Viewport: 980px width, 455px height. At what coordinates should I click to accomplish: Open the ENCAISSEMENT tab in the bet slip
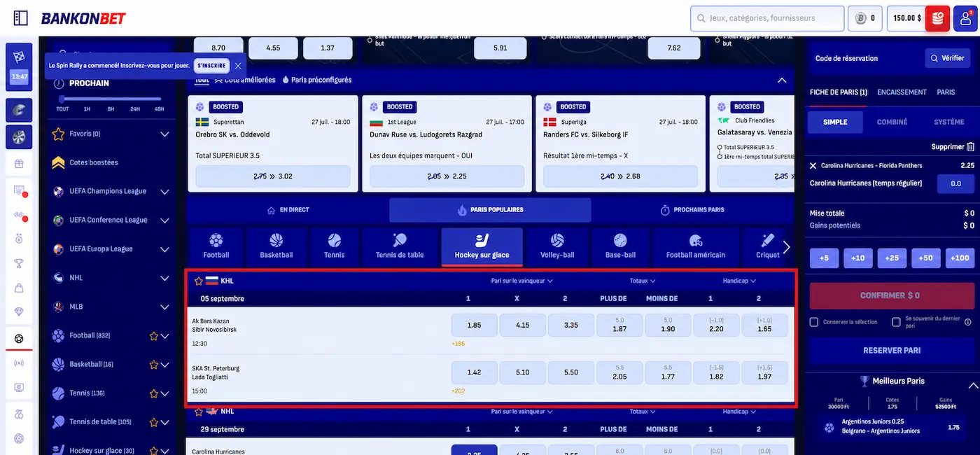tap(902, 92)
